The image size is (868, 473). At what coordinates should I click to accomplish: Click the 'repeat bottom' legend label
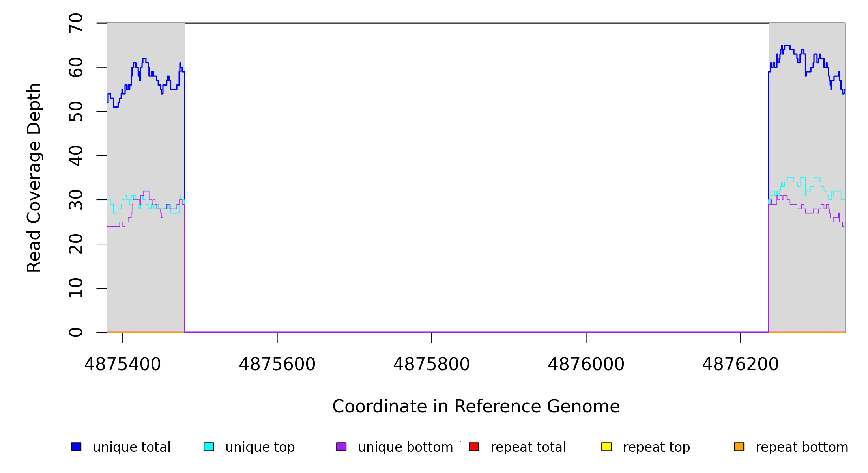coord(802,447)
